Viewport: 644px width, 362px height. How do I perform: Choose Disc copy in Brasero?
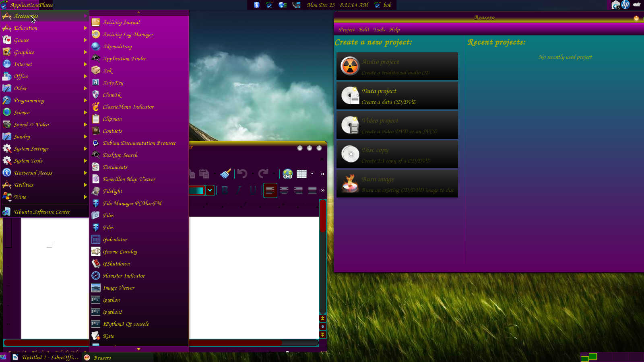tap(397, 154)
